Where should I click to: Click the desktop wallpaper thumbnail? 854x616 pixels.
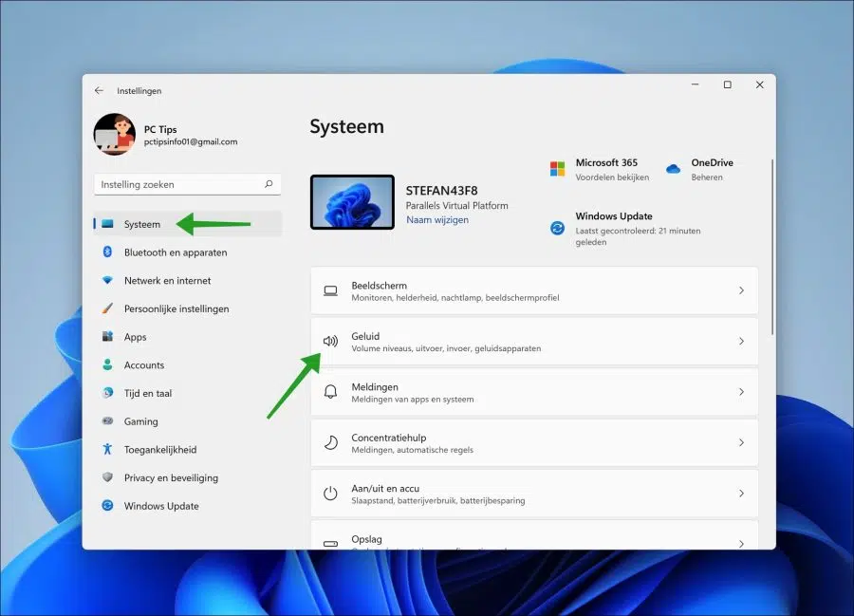coord(352,202)
